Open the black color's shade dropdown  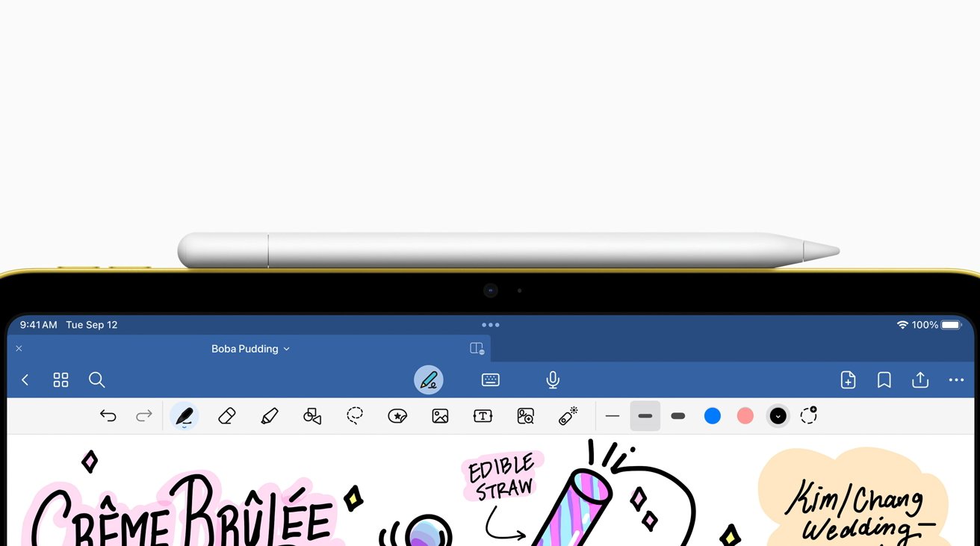tap(778, 416)
